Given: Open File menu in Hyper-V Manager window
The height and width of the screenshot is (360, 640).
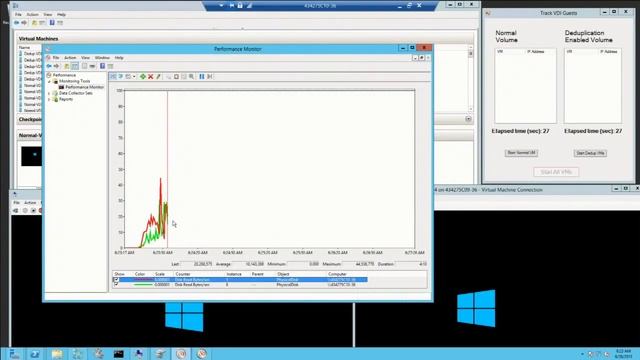Looking at the screenshot, I should (18, 14).
